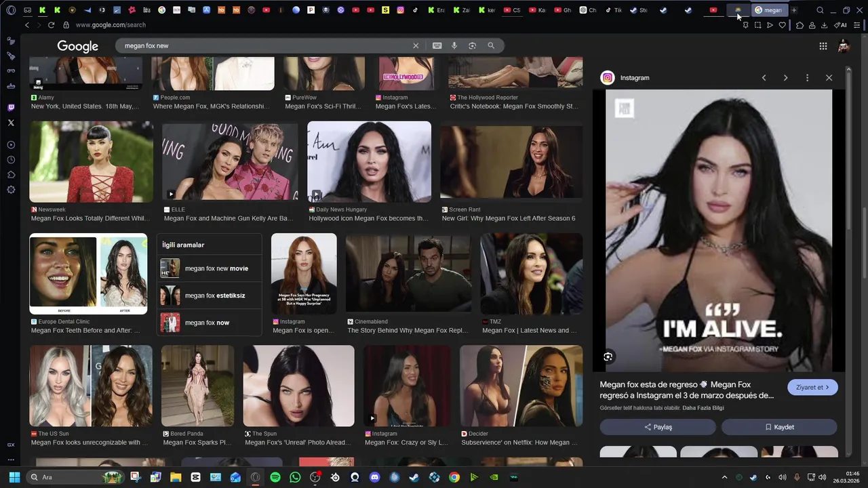Open a new browser tab

coord(794,10)
